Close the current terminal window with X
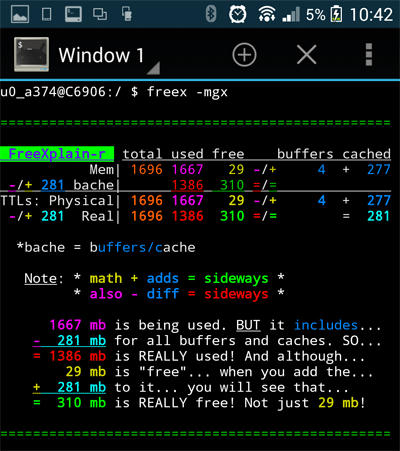 (x=306, y=55)
